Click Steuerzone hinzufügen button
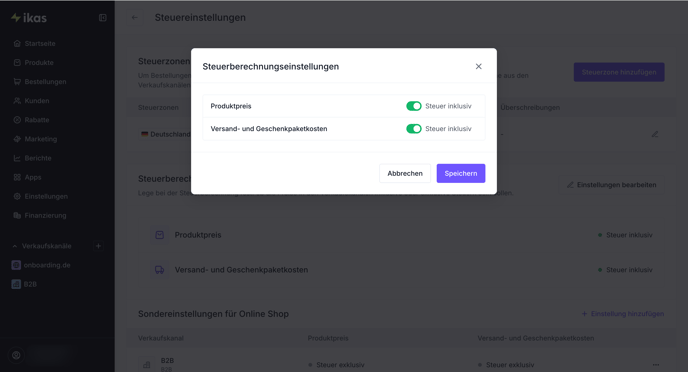The width and height of the screenshot is (688, 372). pyautogui.click(x=619, y=72)
